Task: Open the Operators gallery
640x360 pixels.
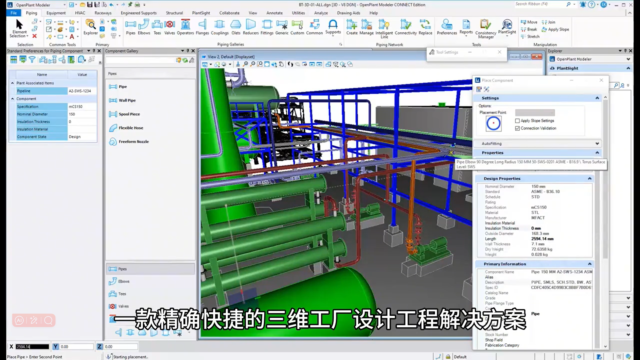Action: [x=185, y=27]
